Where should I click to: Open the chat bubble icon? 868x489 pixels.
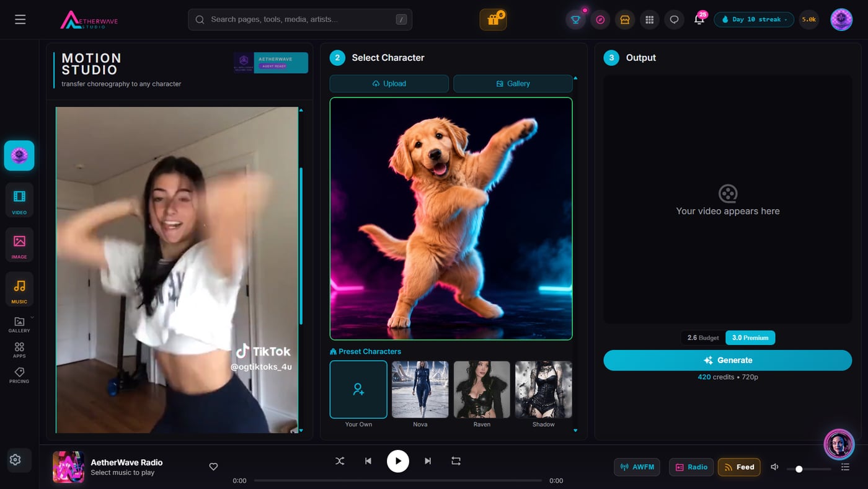pos(675,20)
